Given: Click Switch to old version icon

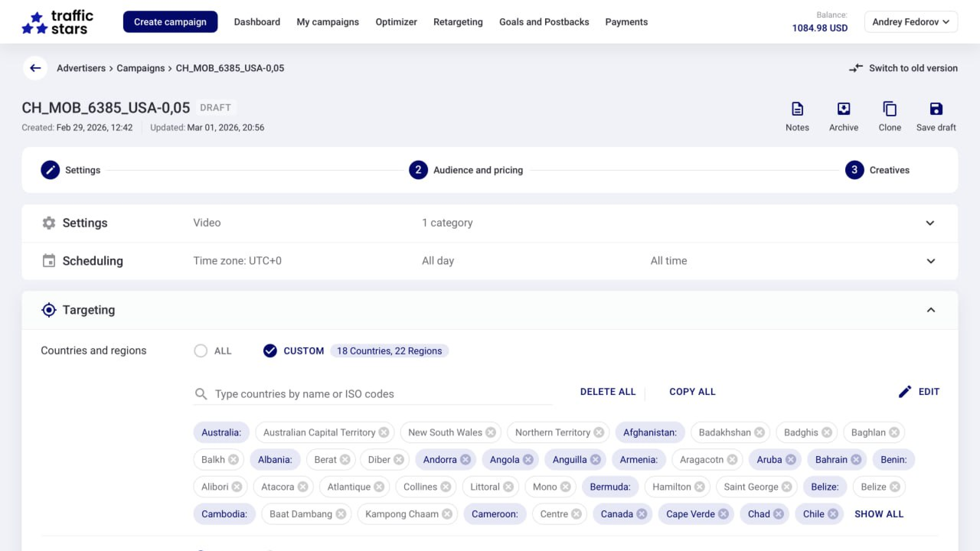Looking at the screenshot, I should coord(856,68).
